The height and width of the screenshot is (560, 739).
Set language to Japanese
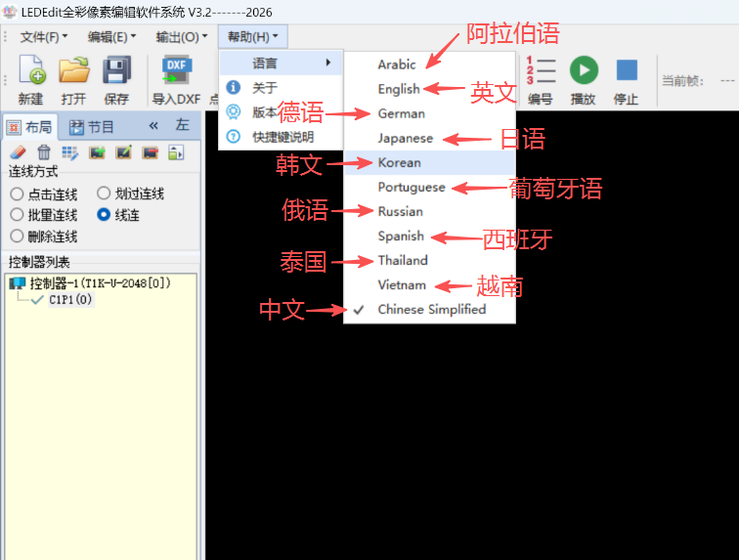pos(430,138)
